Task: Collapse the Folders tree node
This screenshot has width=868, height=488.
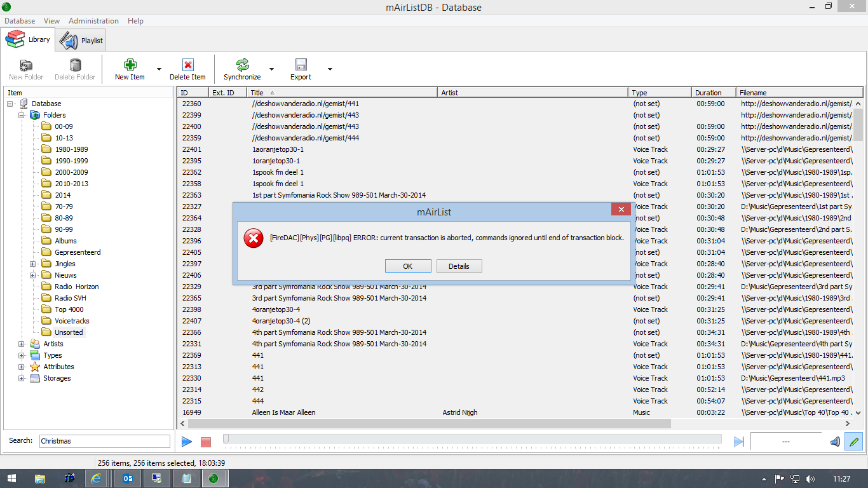Action: click(22, 115)
